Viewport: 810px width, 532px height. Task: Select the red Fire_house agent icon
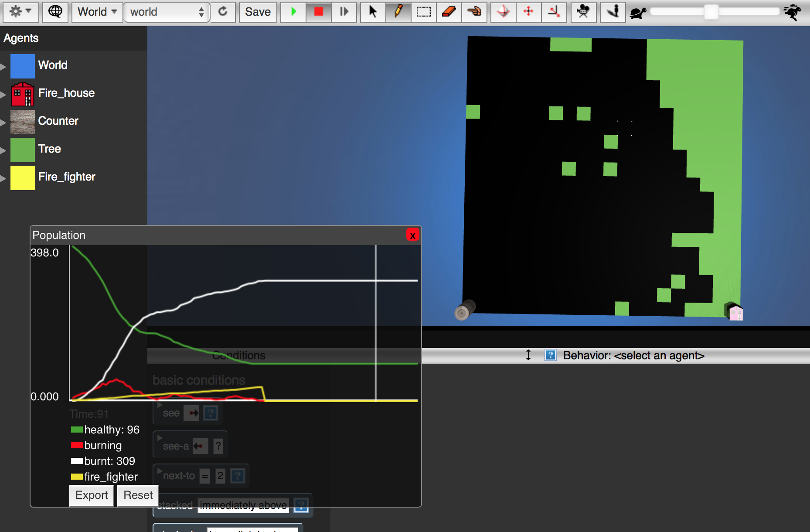point(23,94)
